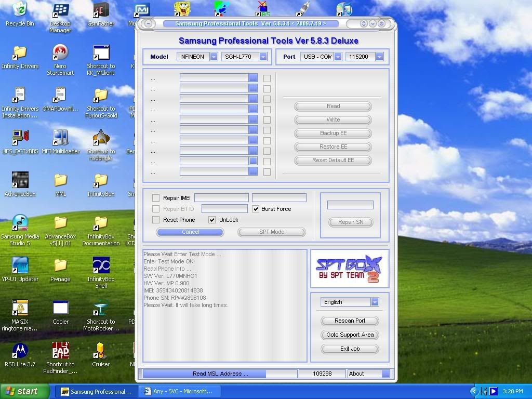Click the Backup EE button
This screenshot has height=399, width=532.
coord(333,134)
